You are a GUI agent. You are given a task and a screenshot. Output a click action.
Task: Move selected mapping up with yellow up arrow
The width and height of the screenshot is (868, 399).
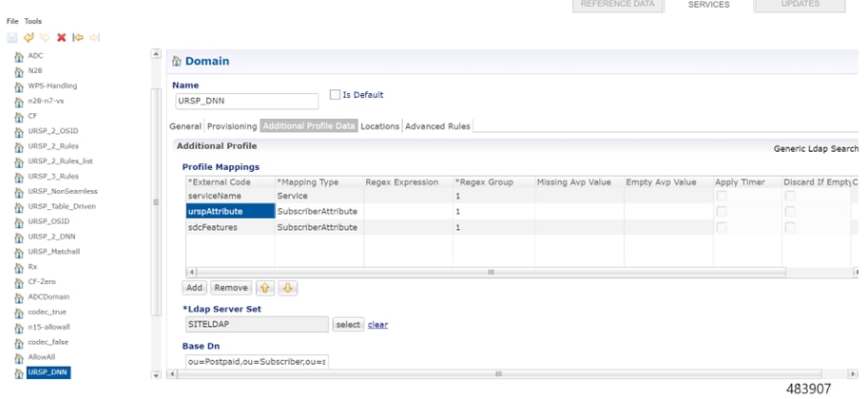264,288
